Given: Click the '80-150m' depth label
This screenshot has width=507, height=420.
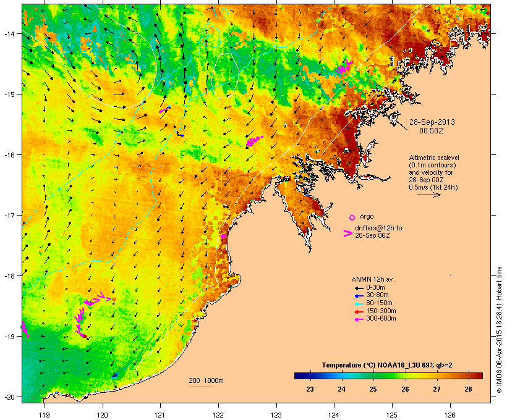Looking at the screenshot, I should 379,303.
